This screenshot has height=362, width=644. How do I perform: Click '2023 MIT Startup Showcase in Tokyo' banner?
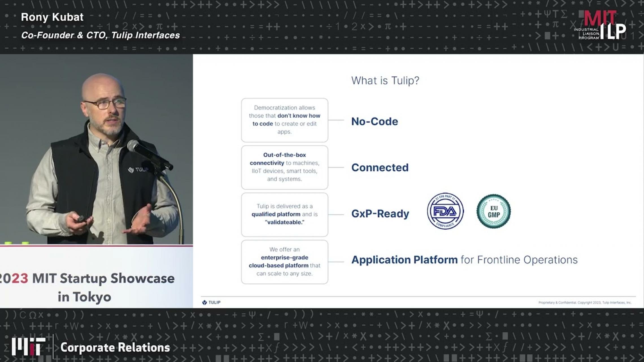tap(88, 287)
